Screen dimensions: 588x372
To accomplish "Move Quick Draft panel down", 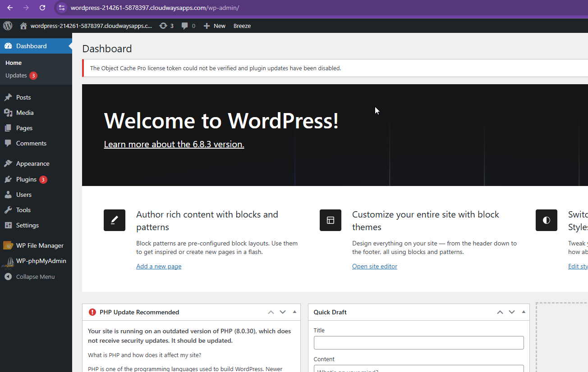I will 512,312.
